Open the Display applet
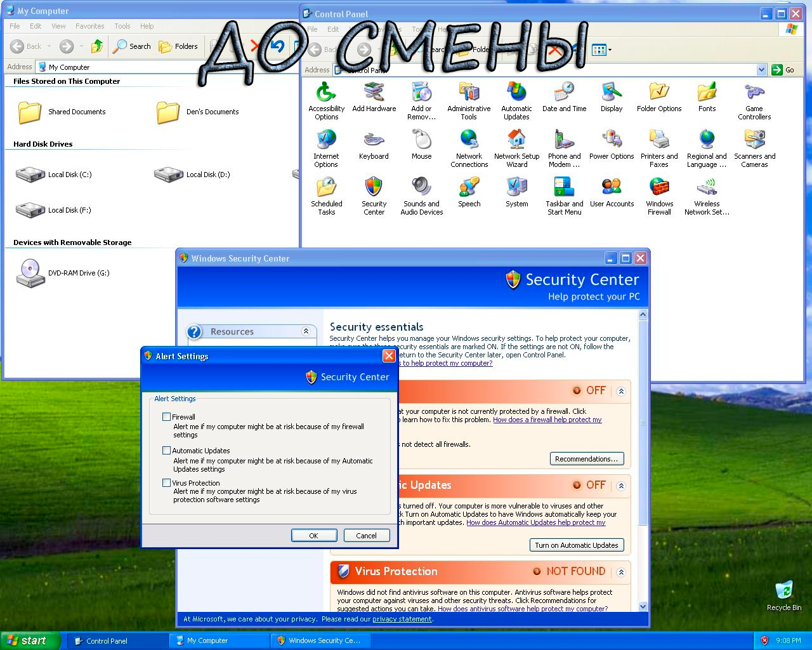 [612, 97]
